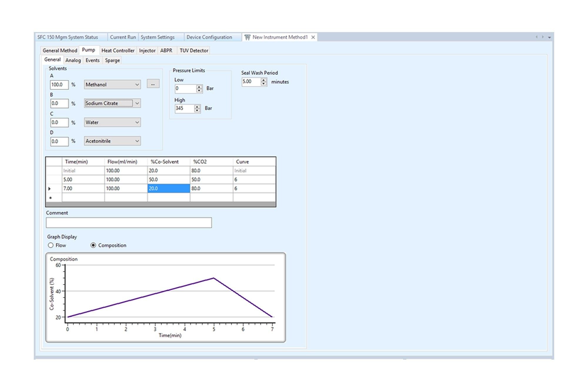Open the Heat Controller tab
The height and width of the screenshot is (392, 588).
click(118, 51)
